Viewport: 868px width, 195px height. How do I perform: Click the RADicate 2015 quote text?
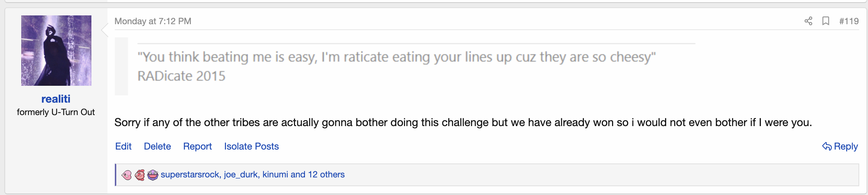coord(181,76)
